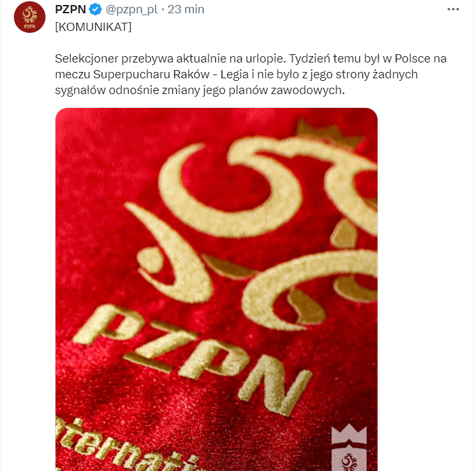Click the tweet line starting with Selekcjoner
The width and height of the screenshot is (476, 471).
(251, 58)
